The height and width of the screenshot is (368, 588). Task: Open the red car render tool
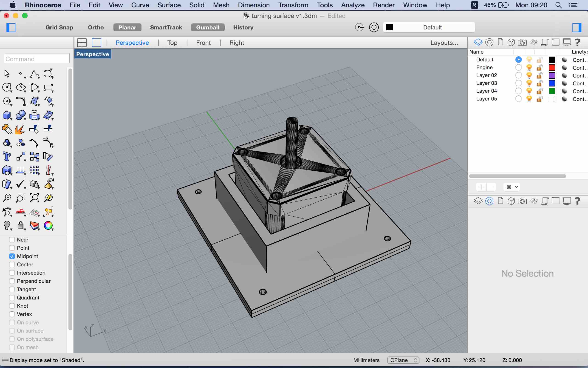pyautogui.click(x=21, y=212)
